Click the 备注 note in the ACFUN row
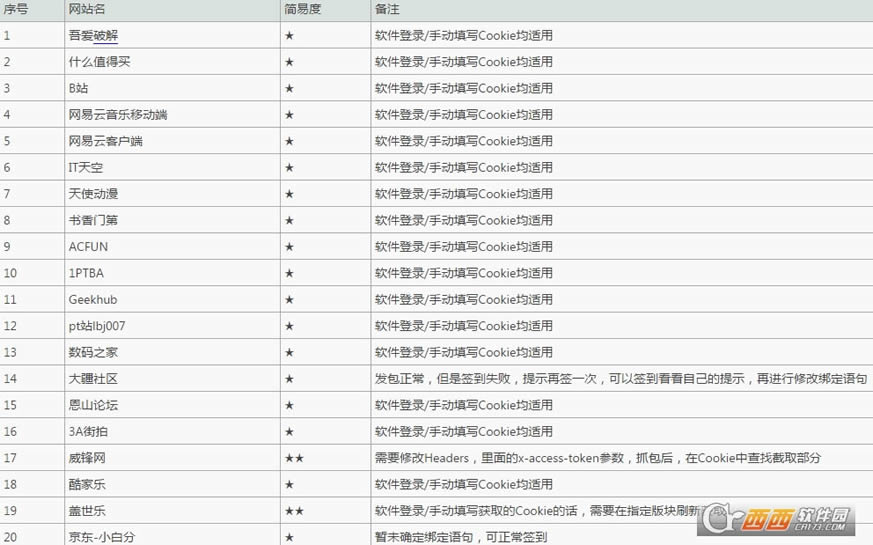 (x=464, y=247)
